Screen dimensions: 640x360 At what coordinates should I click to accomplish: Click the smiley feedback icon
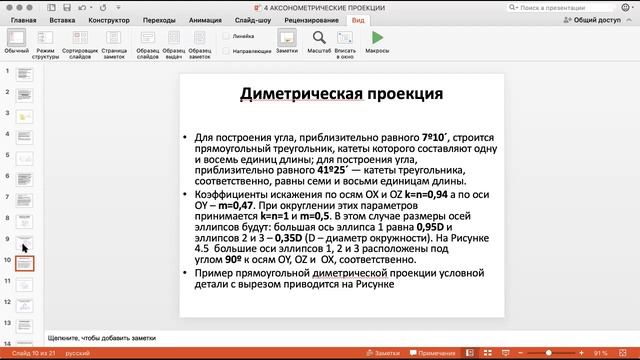click(x=625, y=7)
